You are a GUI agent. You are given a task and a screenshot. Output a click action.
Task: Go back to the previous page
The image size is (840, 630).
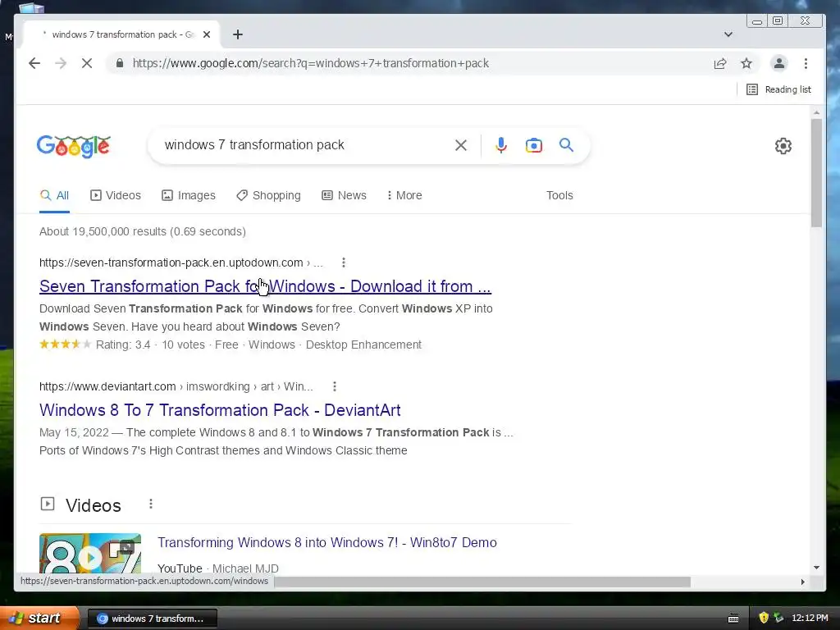pos(34,63)
